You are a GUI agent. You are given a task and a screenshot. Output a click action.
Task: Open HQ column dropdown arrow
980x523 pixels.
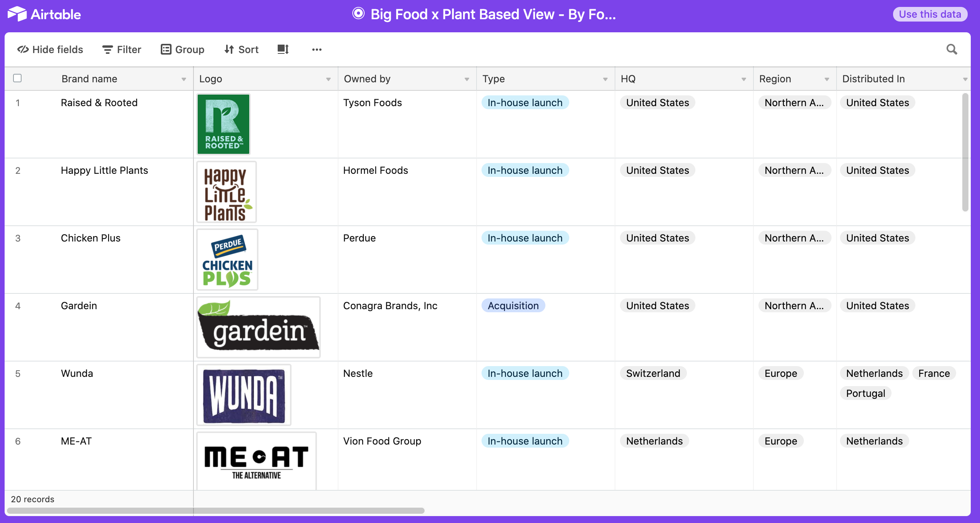pos(744,79)
